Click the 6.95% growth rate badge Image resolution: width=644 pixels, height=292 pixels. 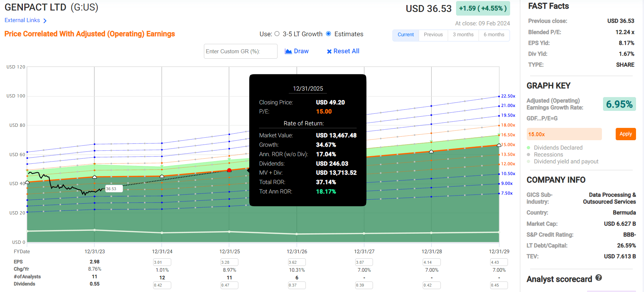point(619,104)
